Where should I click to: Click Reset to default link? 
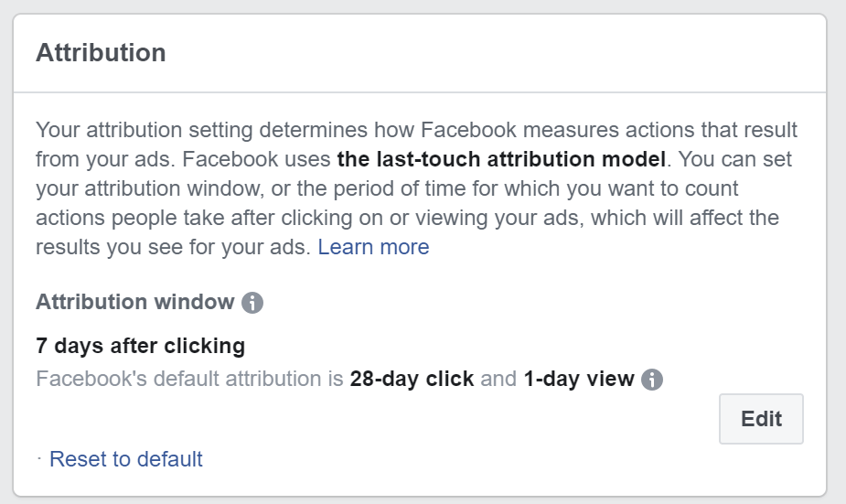pyautogui.click(x=125, y=459)
